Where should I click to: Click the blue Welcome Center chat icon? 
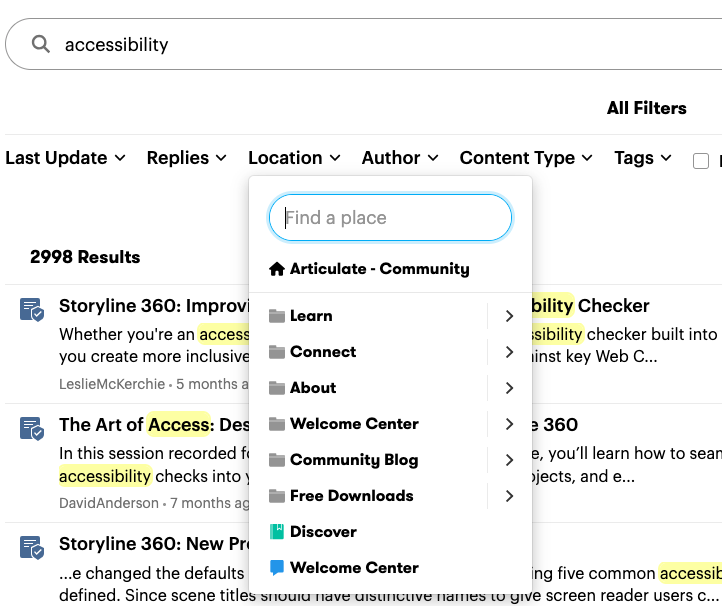point(277,568)
